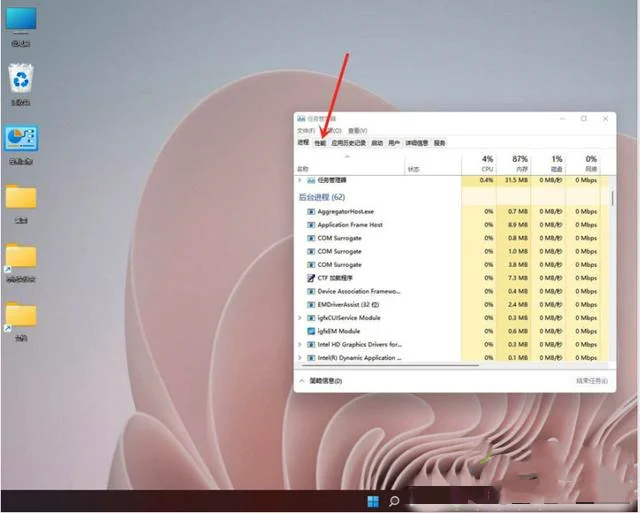Expand the igfxCUIService Module entry
The height and width of the screenshot is (513, 640).
300,317
